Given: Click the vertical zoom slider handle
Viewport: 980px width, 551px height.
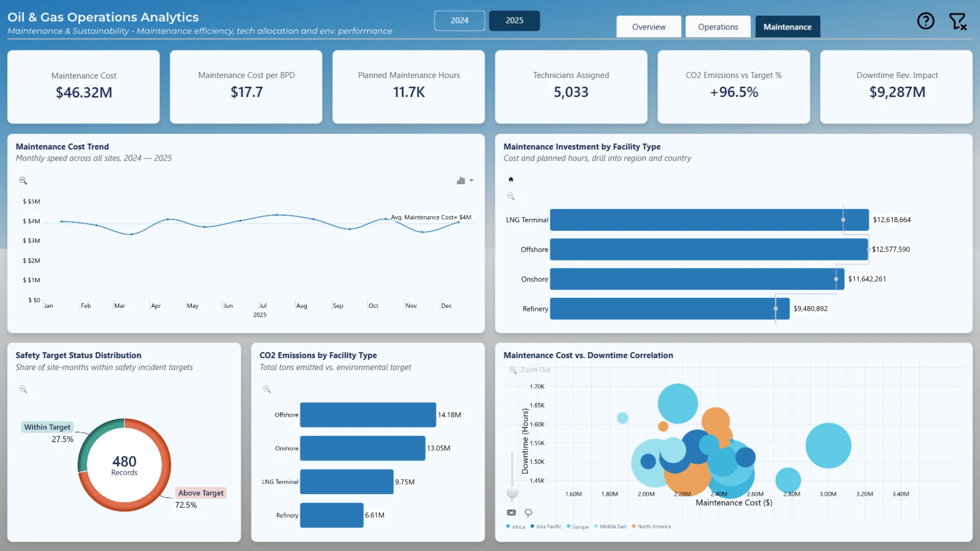Looking at the screenshot, I should [x=512, y=492].
